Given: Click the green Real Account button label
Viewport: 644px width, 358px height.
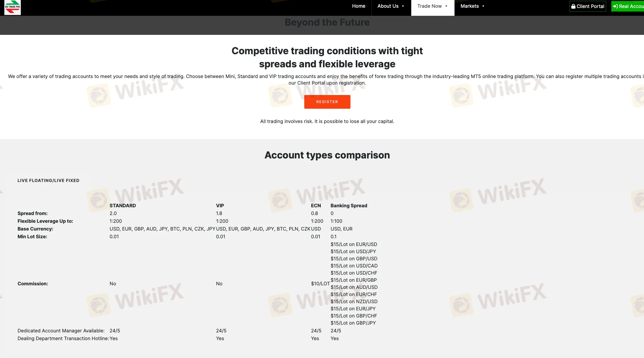Looking at the screenshot, I should [631, 6].
